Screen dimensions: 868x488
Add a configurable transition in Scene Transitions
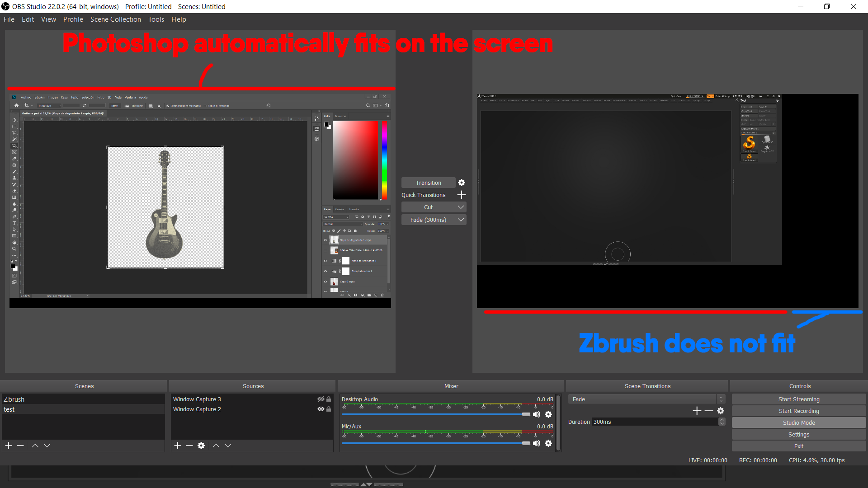pyautogui.click(x=697, y=411)
